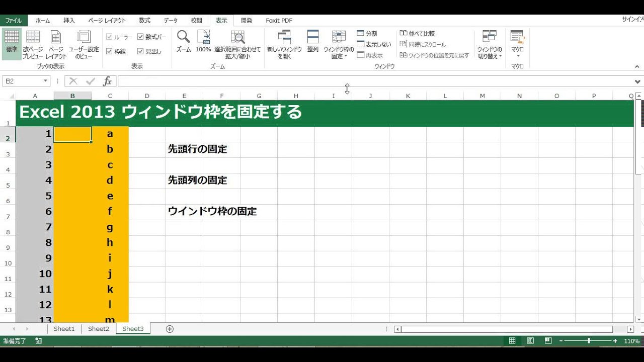Viewport: 644px width, 362px height.
Task: Click ウィンドウの位置を元に戻す reset window position
Action: tap(434, 55)
